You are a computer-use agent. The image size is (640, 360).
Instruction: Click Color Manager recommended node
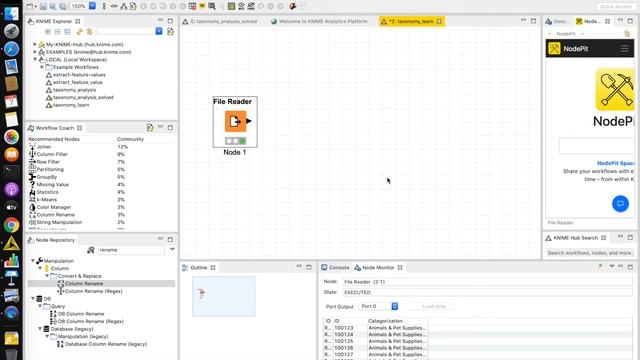pyautogui.click(x=54, y=207)
